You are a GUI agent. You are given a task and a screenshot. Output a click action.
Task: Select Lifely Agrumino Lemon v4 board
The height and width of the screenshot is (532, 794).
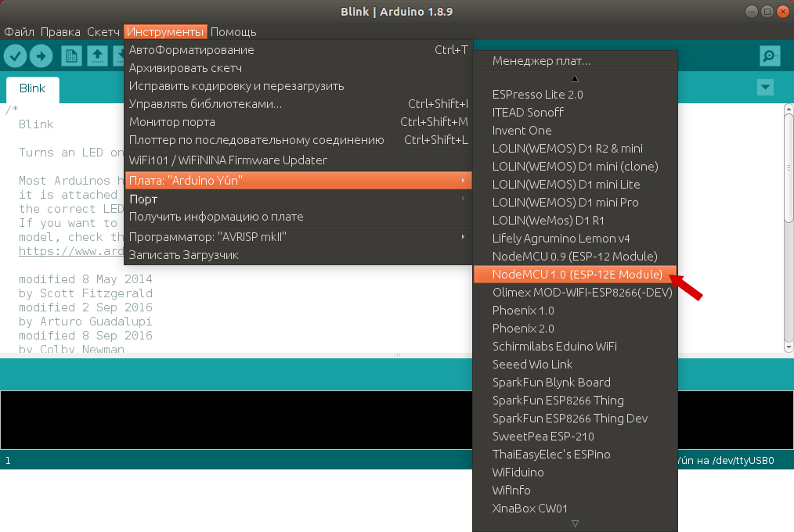click(x=576, y=238)
